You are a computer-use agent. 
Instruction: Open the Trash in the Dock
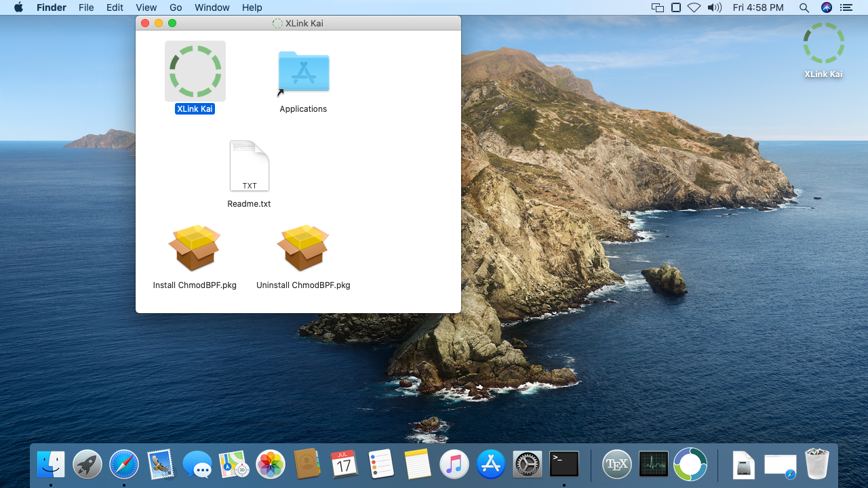(816, 465)
